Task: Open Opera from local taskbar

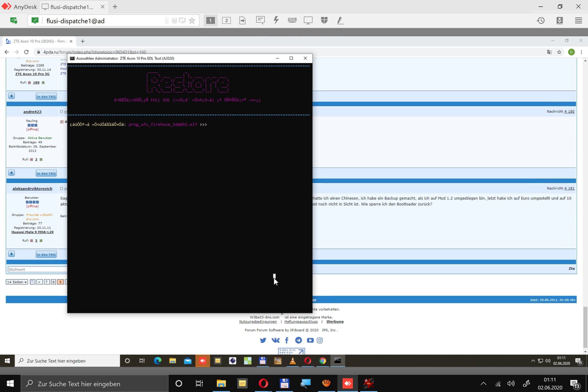Action: click(263, 383)
